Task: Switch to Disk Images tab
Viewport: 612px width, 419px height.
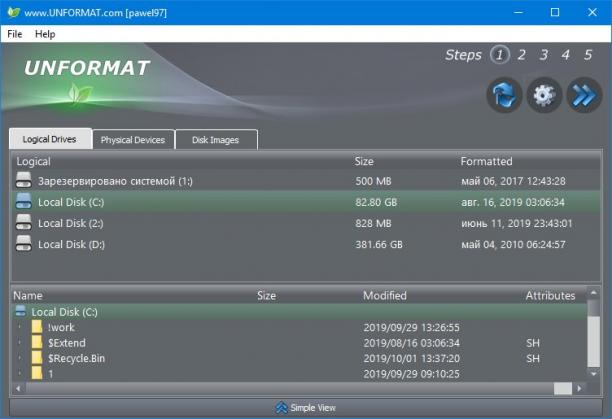Action: coord(216,140)
